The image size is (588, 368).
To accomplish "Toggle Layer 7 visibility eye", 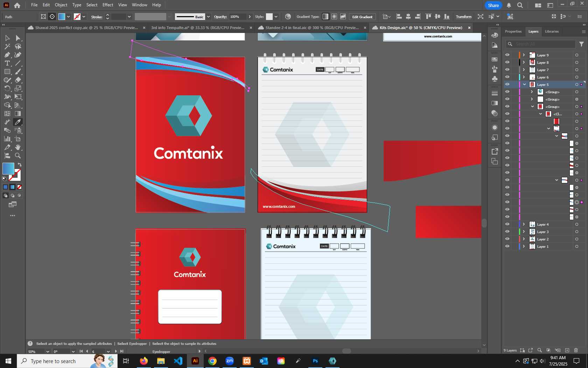I will click(507, 70).
